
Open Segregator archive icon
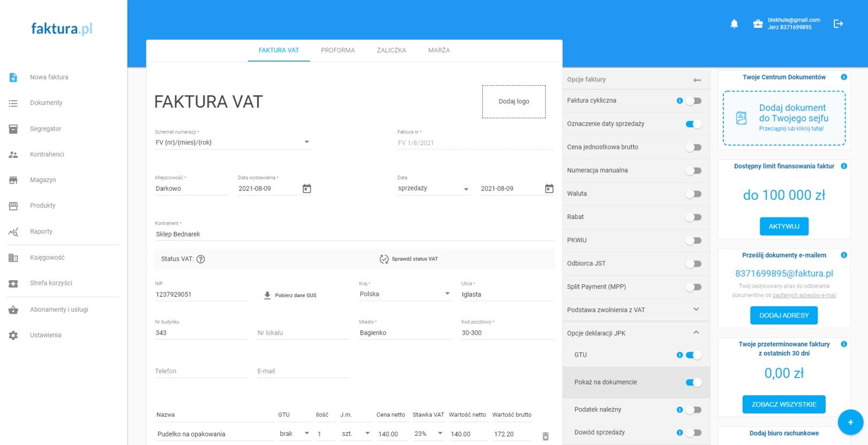tap(13, 129)
